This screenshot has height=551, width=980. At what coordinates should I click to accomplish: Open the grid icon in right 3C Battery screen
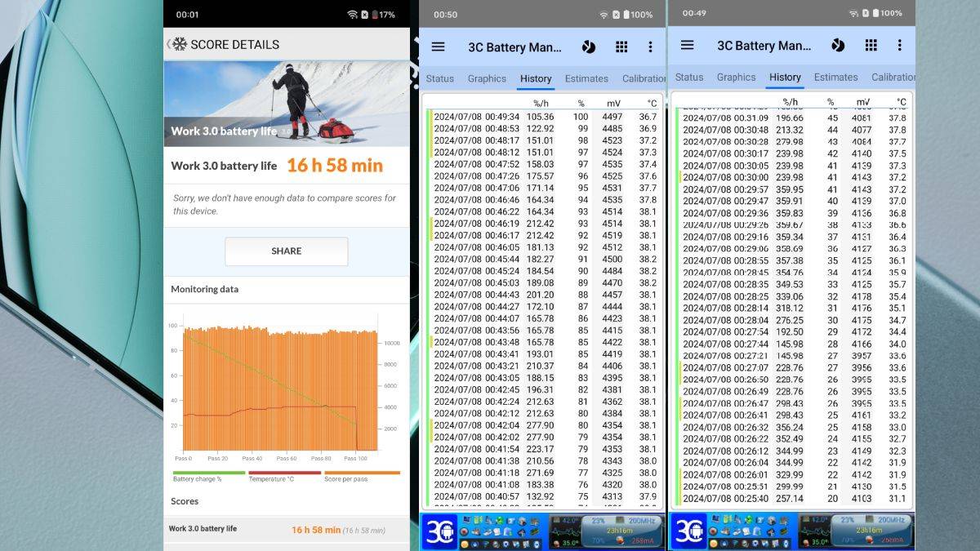[x=870, y=46]
